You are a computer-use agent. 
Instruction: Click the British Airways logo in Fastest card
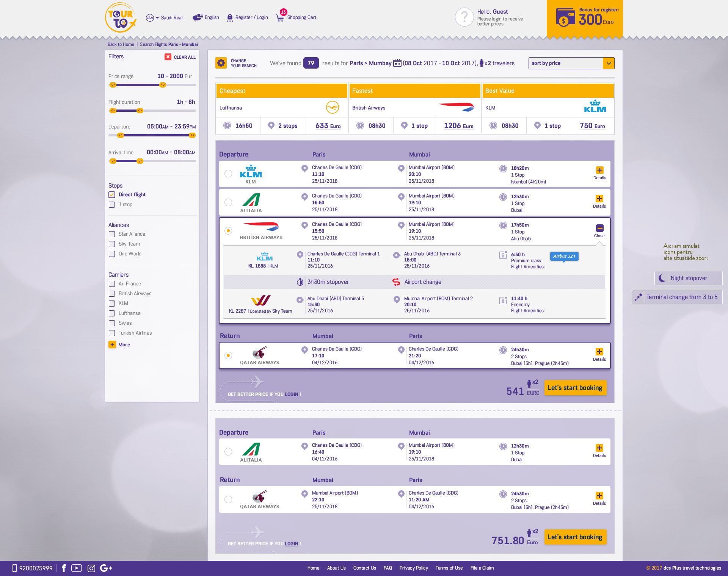(457, 107)
